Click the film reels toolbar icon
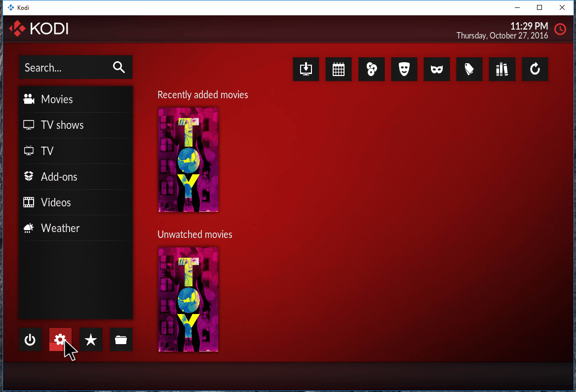576x392 pixels. point(371,69)
